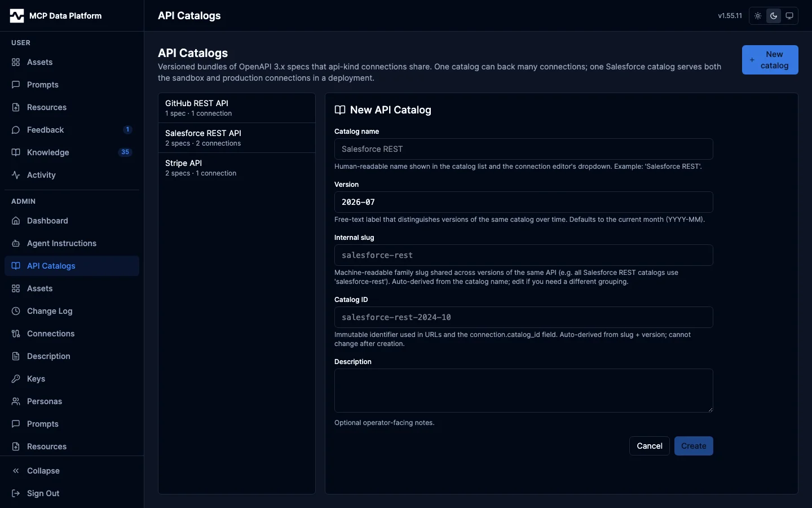Viewport: 812px width, 508px height.
Task: Open admin Assets menu item
Action: 72,288
